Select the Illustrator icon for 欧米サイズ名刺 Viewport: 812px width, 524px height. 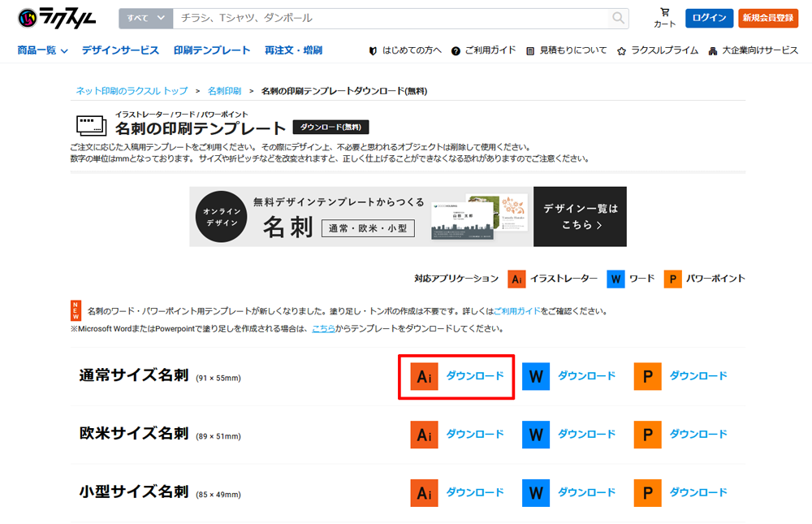click(x=424, y=435)
